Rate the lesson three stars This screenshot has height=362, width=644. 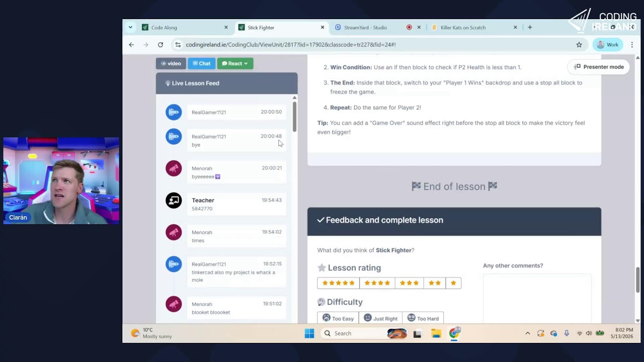click(x=409, y=283)
